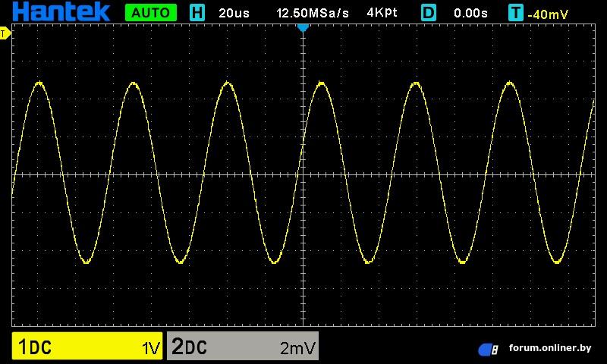
Task: Click the center crosshair of the graticule
Action: tap(303, 175)
